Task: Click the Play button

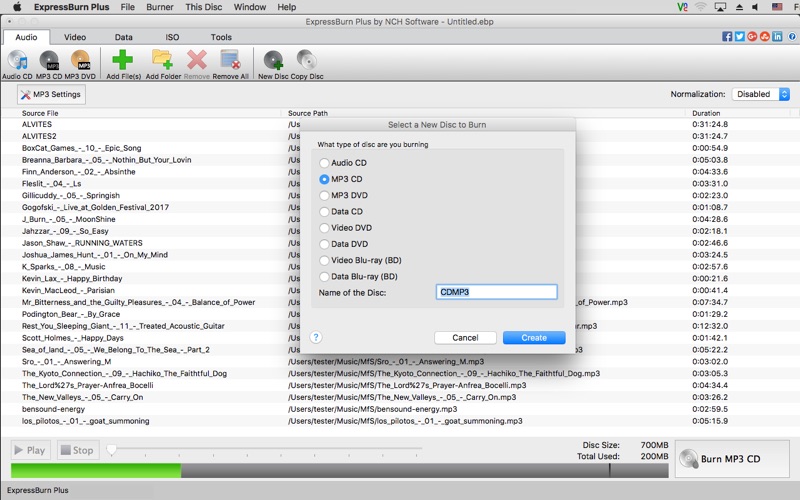Action: 31,450
